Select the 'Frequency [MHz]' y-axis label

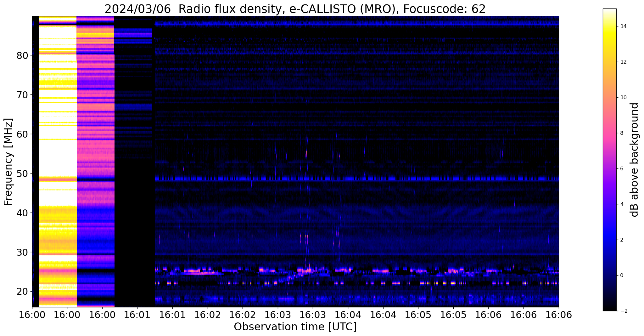pos(8,162)
